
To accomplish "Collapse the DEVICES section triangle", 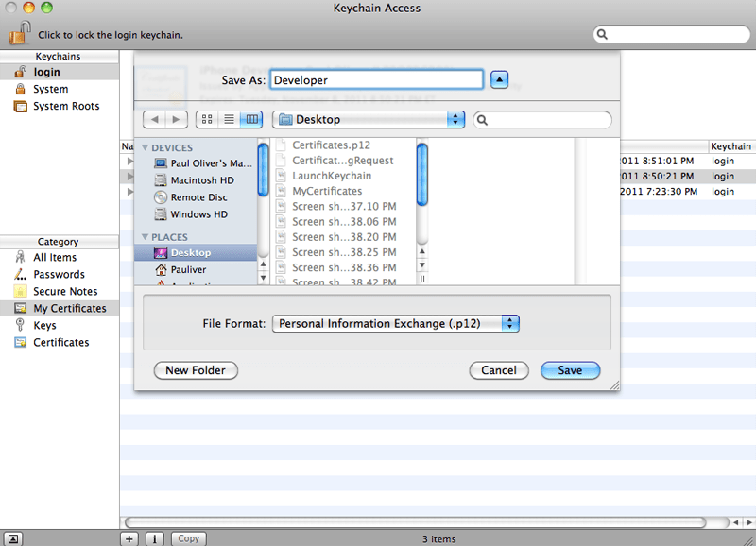I will pos(145,147).
